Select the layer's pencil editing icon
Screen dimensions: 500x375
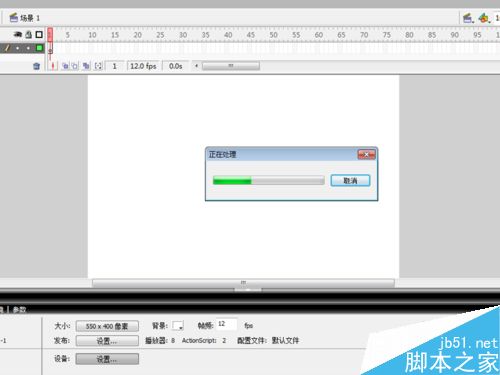coord(7,48)
